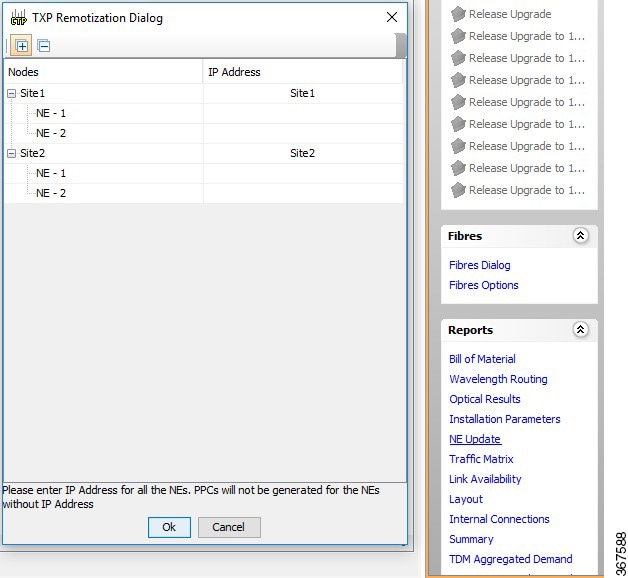
Task: Confirm the dialog with Ok
Action: point(169,527)
